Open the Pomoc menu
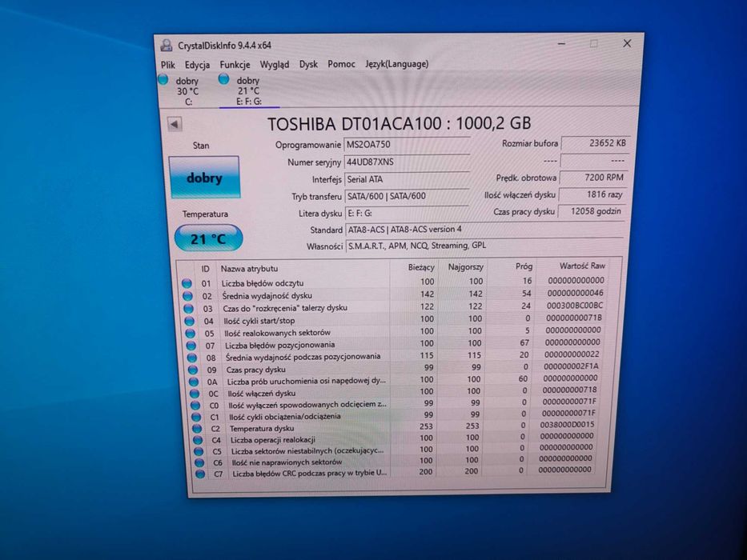 (341, 64)
